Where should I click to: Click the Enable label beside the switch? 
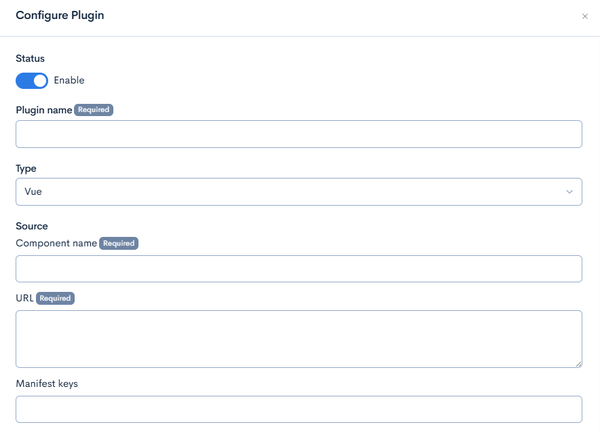69,80
